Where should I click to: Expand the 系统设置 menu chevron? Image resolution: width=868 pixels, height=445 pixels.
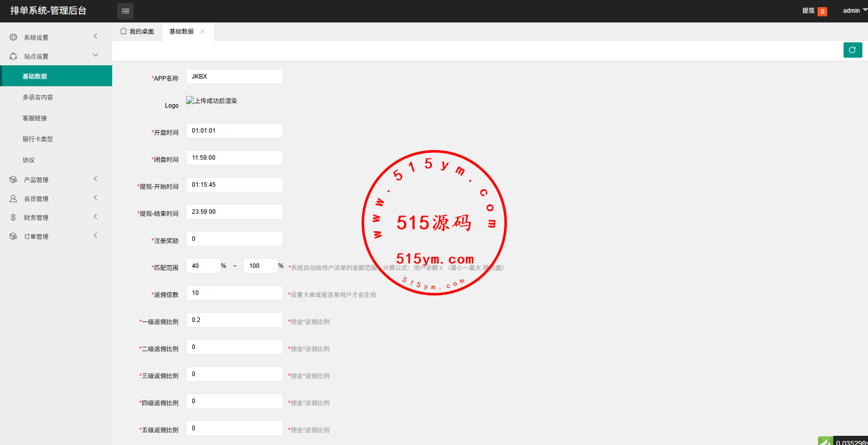95,36
